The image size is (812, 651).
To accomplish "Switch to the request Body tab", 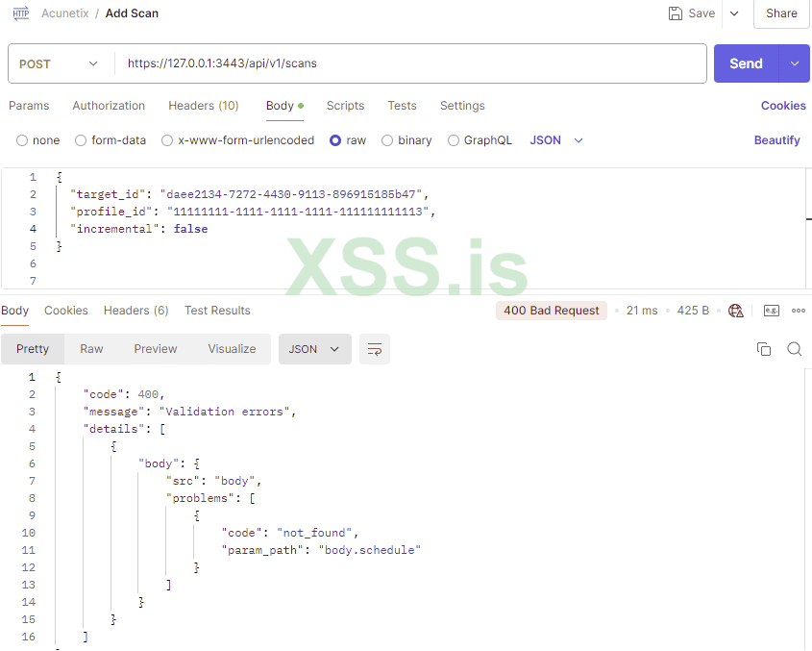I will click(x=284, y=106).
